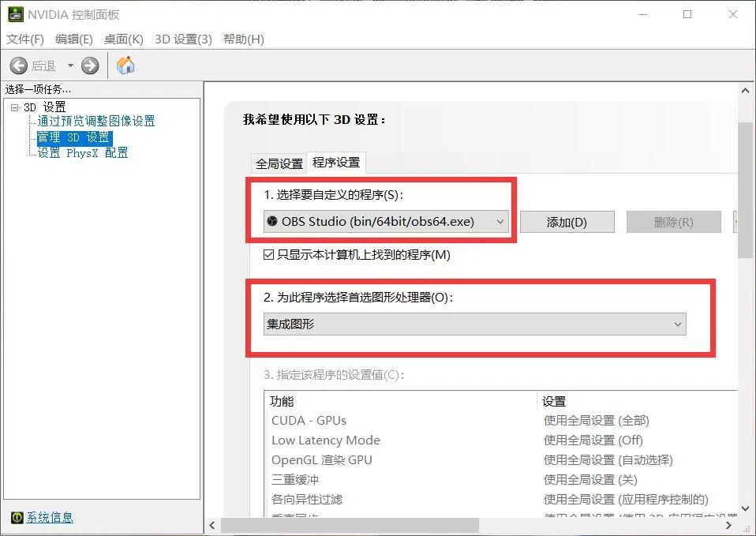756x536 pixels.
Task: Click the OBS Studio logo in the program combo box
Action: 272,222
